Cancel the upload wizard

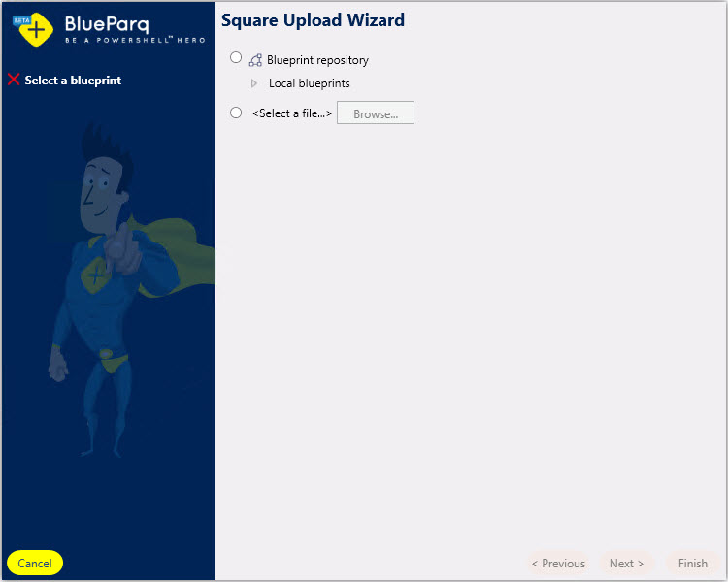click(x=35, y=563)
